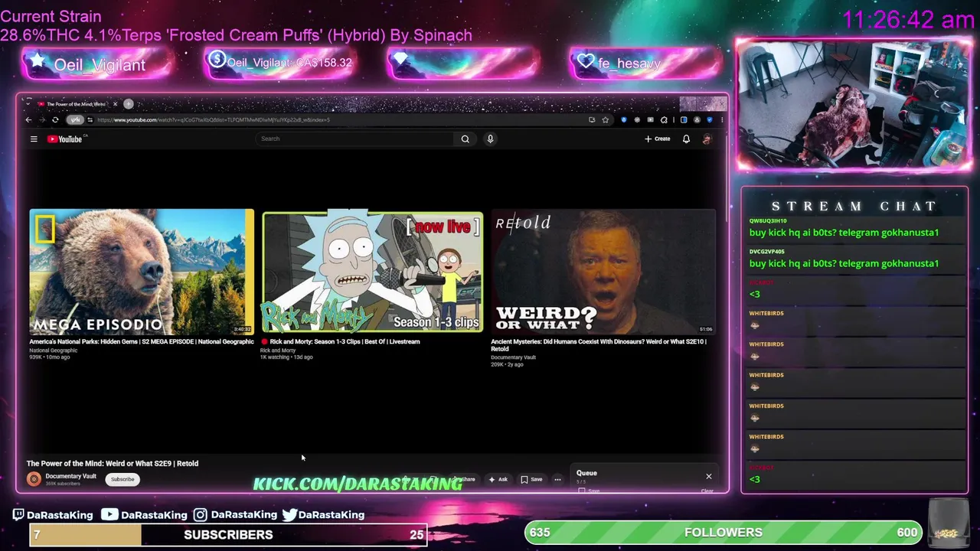Click the Ask sparkle button
Viewport: 980px width, 551px height.
click(498, 480)
